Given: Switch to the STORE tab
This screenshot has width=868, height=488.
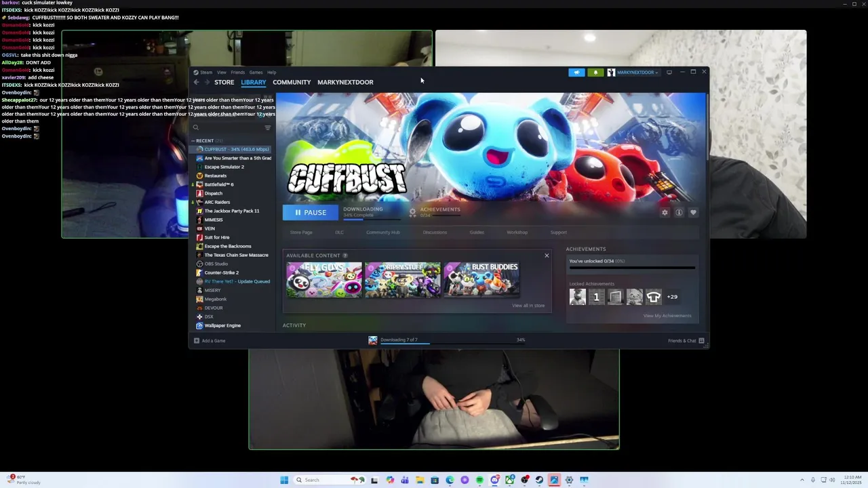Looking at the screenshot, I should (224, 82).
